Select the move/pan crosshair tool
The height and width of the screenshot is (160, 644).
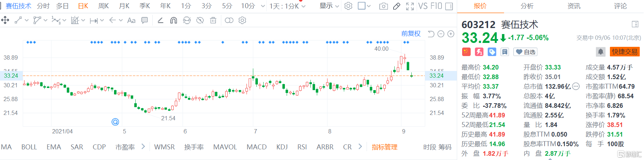[5, 20]
